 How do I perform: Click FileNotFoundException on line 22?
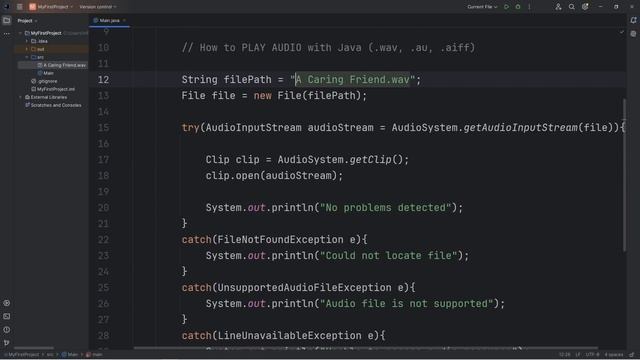(x=280, y=240)
